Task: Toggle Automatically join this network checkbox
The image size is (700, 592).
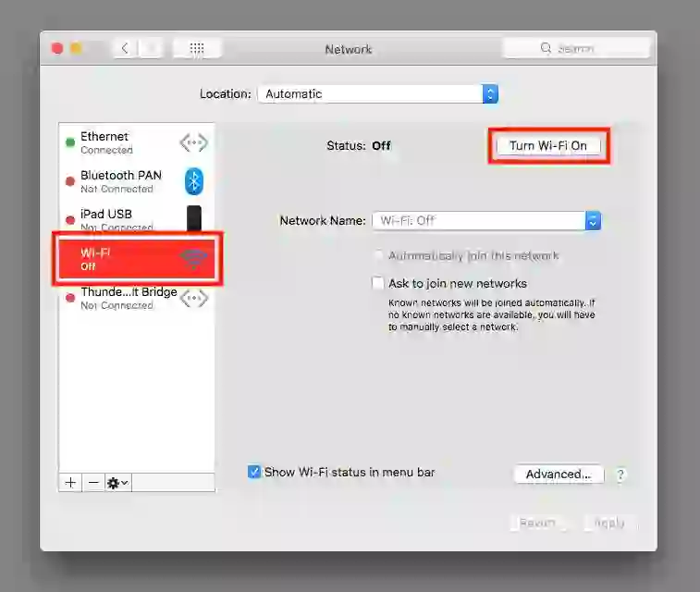Action: point(378,256)
